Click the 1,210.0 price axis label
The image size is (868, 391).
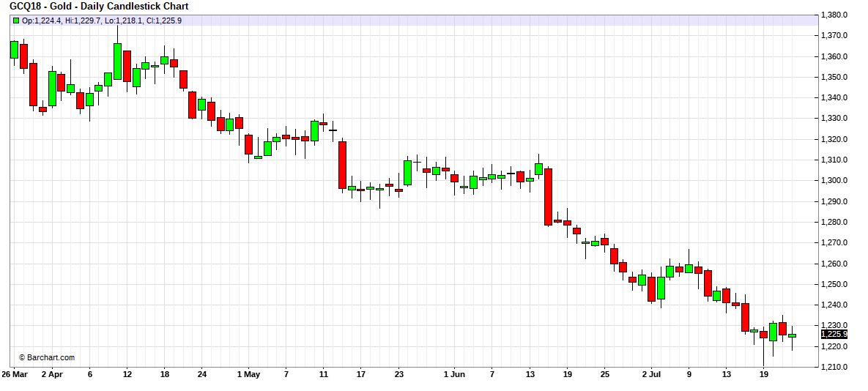[x=835, y=368]
